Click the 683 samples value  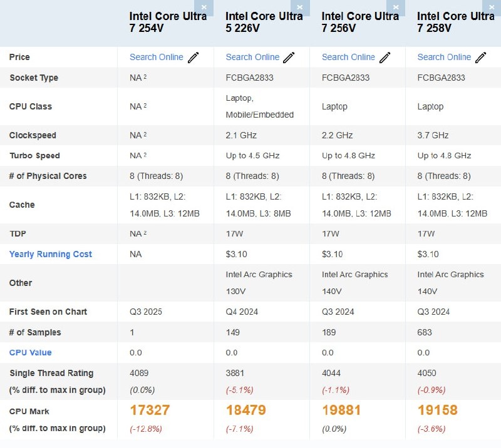[x=425, y=332]
